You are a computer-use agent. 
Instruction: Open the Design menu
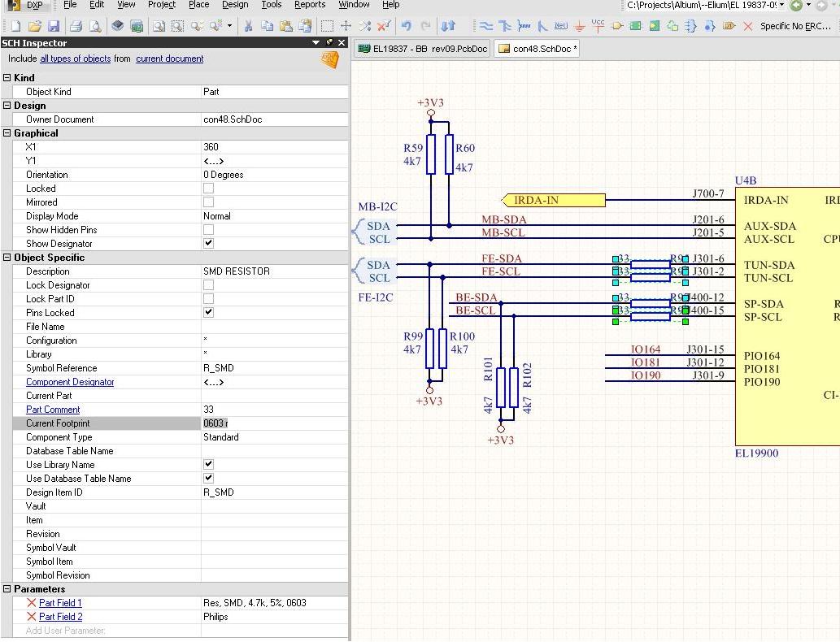(x=235, y=5)
